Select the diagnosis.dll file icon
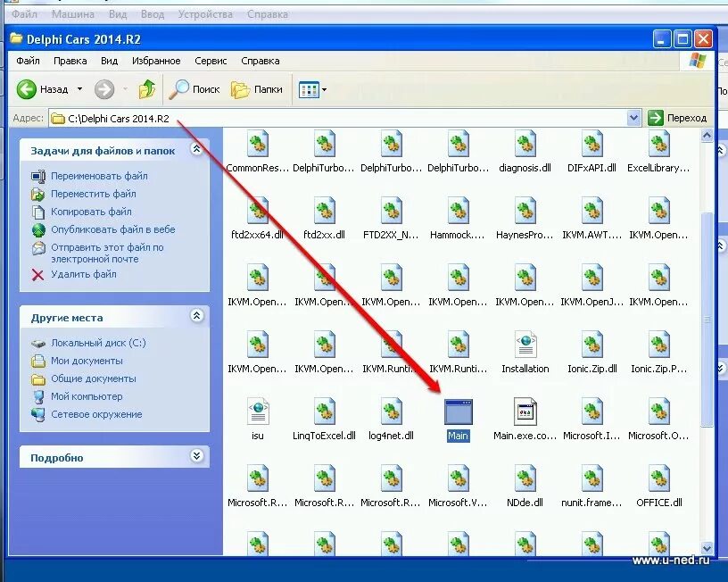Image resolution: width=728 pixels, height=582 pixels. [525, 144]
